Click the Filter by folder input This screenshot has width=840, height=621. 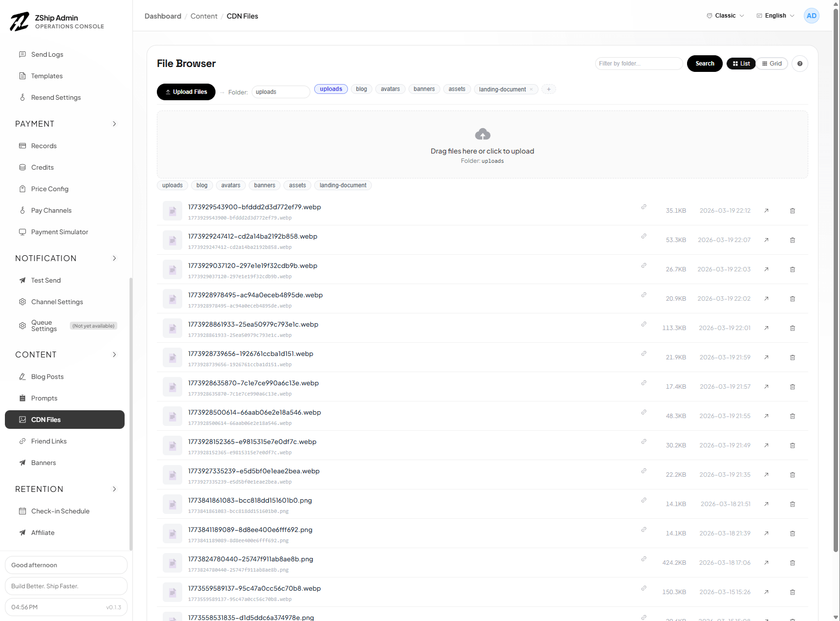[x=638, y=64]
